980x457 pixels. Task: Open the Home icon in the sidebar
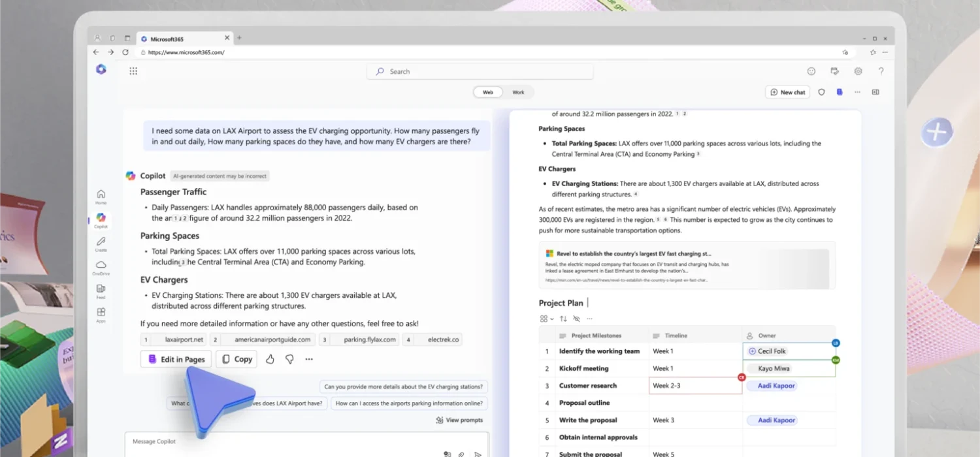pyautogui.click(x=101, y=194)
